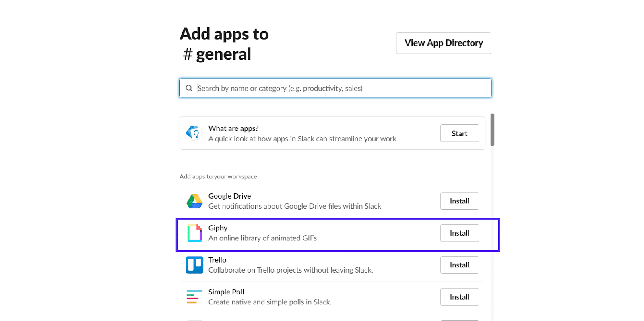Screen dimensions: 644x321
Task: Open the Simple Poll app title
Action: pos(226,292)
